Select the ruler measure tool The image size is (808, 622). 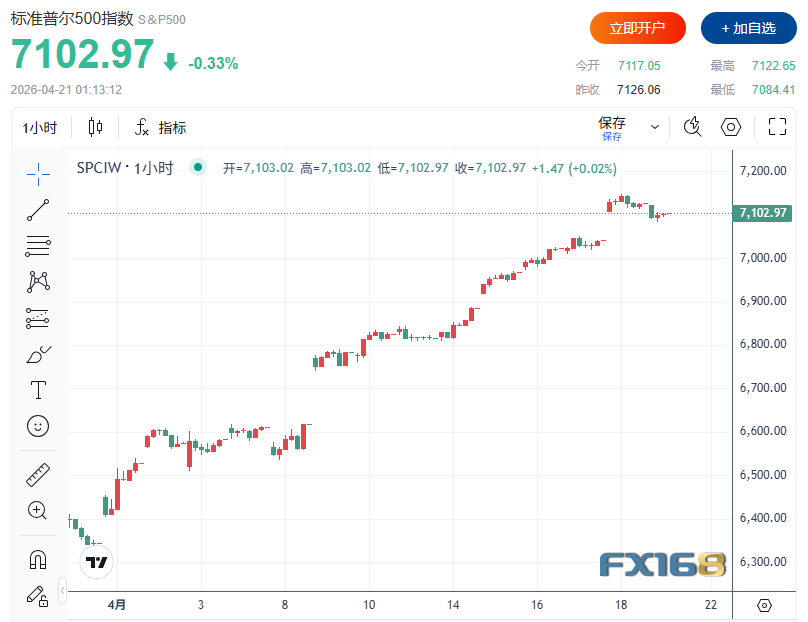tap(38, 475)
